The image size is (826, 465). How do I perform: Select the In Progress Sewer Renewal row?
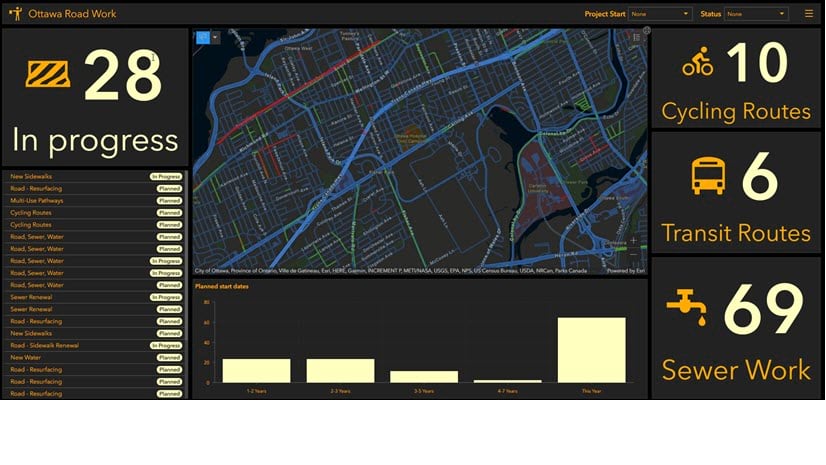pos(95,297)
